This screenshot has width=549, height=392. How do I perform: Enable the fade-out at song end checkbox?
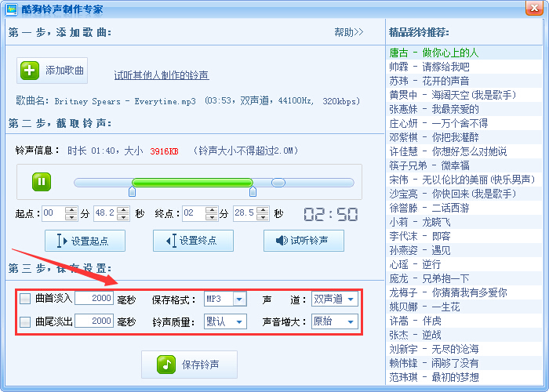[x=26, y=321]
